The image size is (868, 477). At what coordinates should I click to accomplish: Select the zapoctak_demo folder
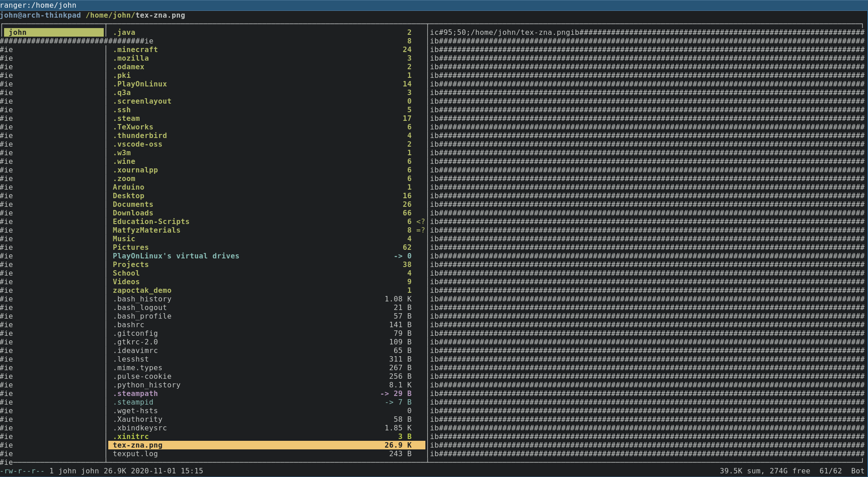tap(266, 290)
